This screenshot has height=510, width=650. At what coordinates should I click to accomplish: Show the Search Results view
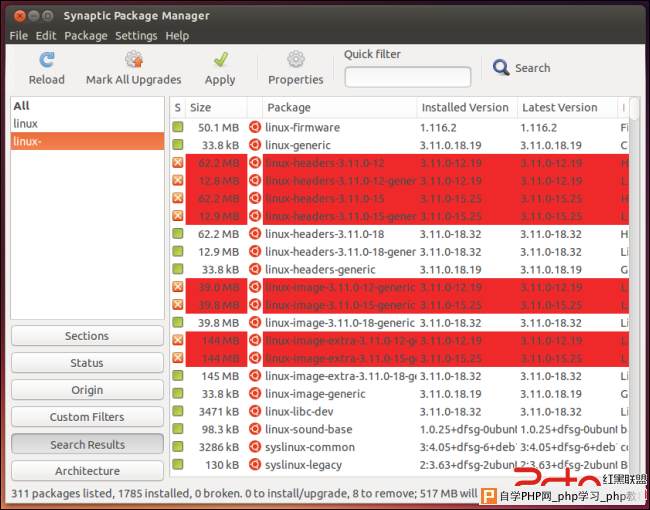pyautogui.click(x=87, y=444)
